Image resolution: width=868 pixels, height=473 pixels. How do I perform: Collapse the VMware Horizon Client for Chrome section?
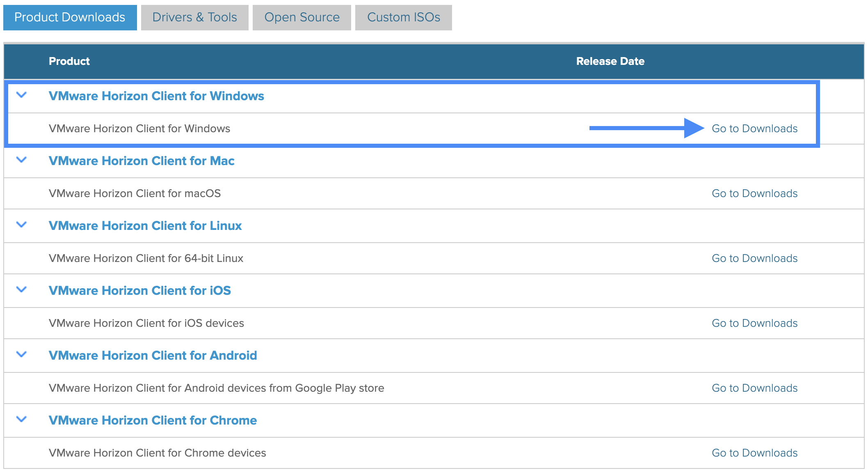click(21, 420)
